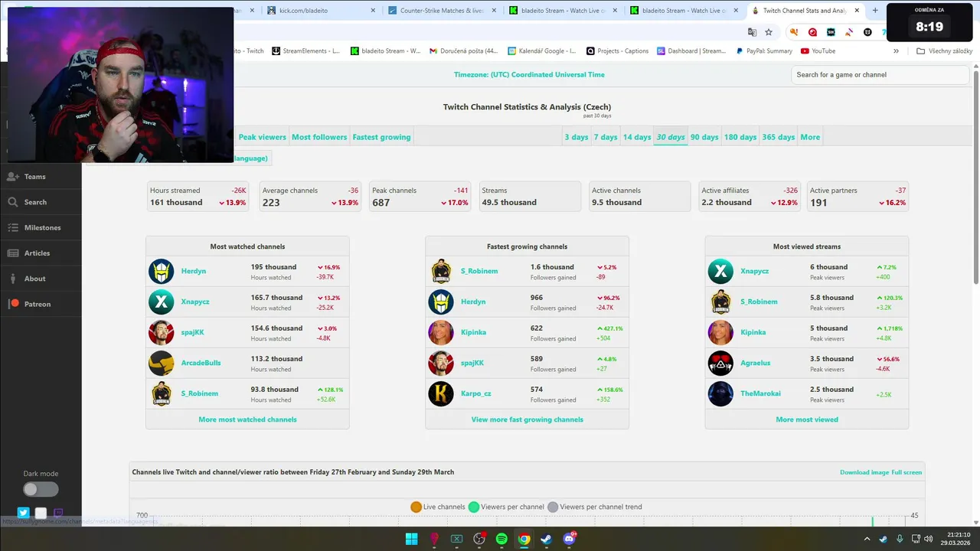
Task: Click More most watched channels link
Action: click(247, 419)
